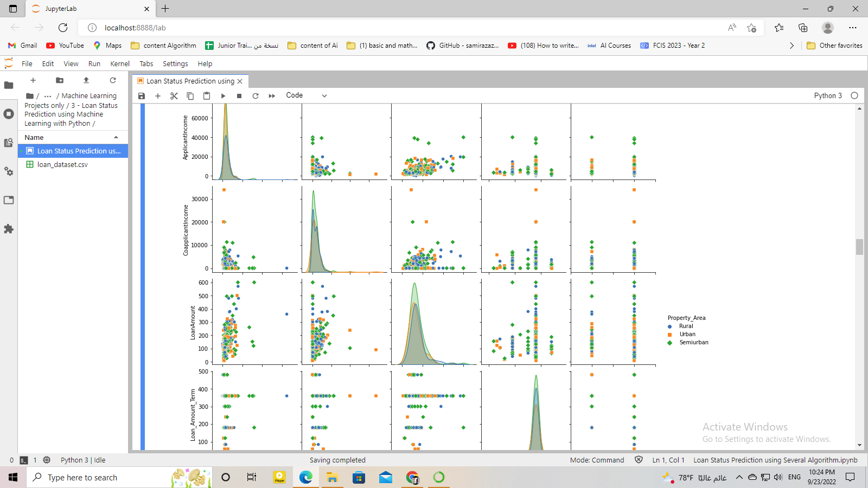This screenshot has width=868, height=488.
Task: Restart kernel and run all cells
Action: 271,95
